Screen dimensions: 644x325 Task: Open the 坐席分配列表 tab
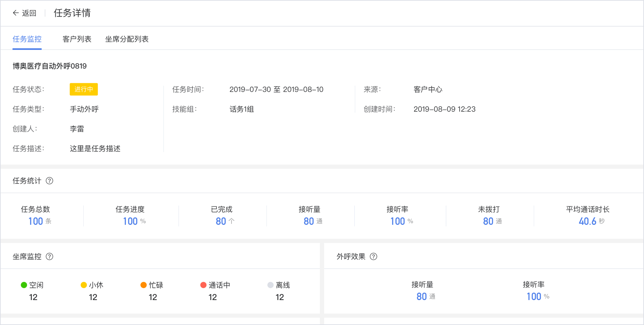tap(127, 39)
